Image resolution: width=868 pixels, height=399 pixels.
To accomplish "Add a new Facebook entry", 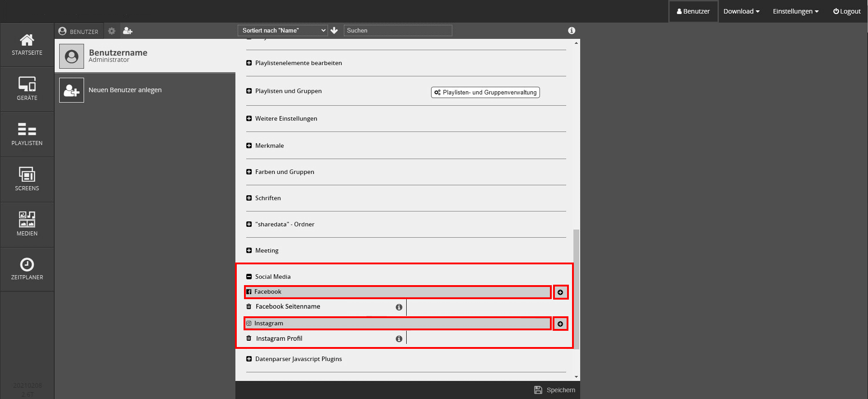I will coord(560,292).
